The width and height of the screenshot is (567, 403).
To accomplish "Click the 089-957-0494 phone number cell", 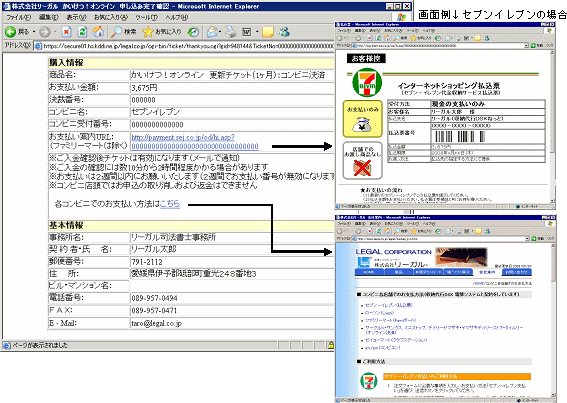I will click(232, 298).
